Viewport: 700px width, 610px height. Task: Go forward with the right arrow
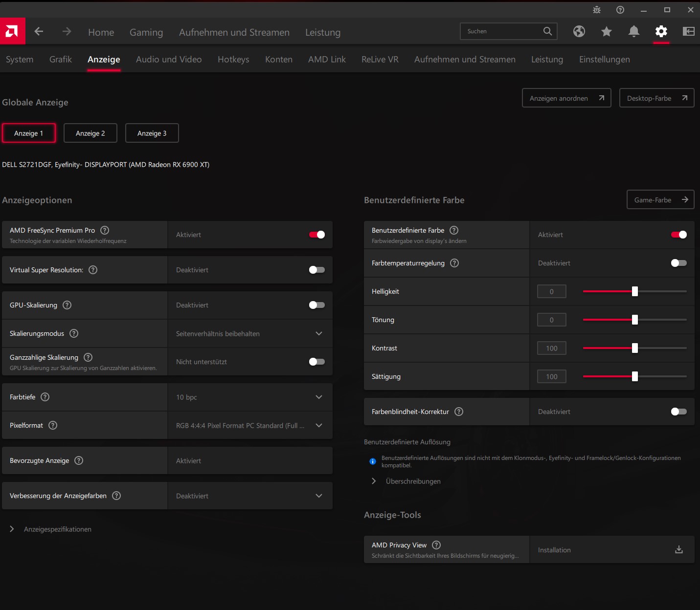click(67, 31)
